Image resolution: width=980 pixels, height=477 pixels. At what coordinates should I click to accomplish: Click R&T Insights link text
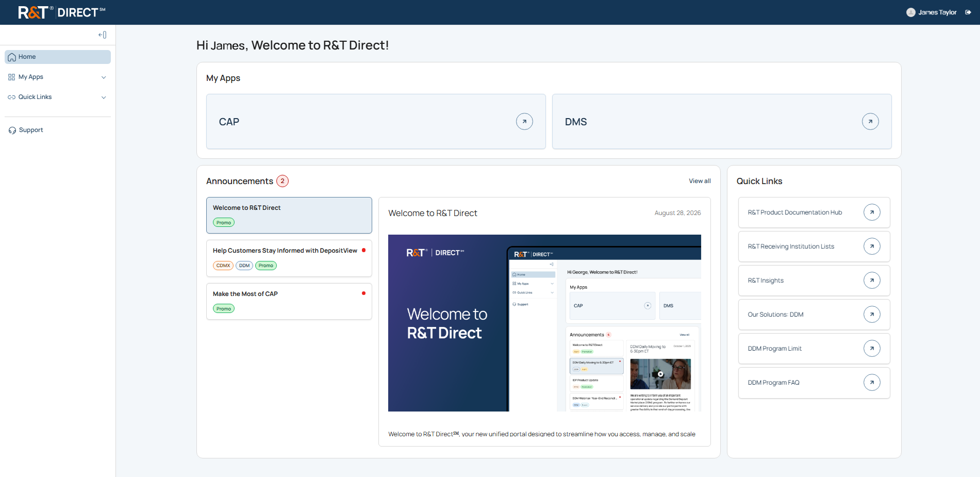tap(766, 281)
